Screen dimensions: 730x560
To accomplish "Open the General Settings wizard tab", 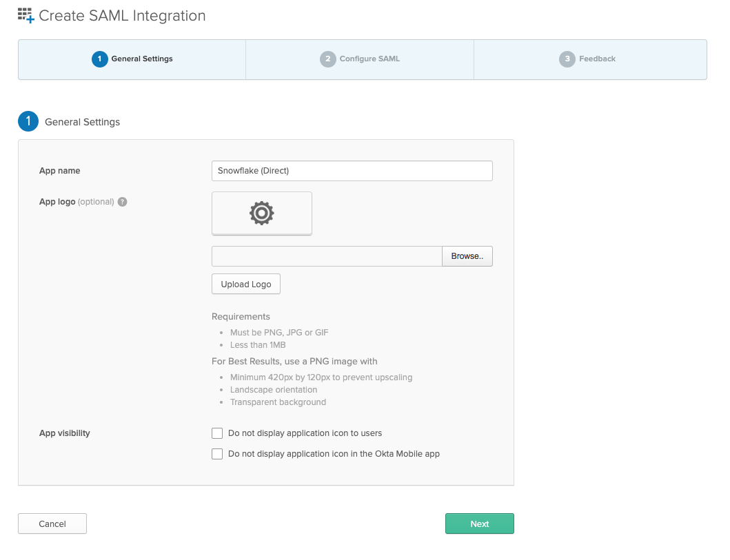I will pyautogui.click(x=132, y=59).
